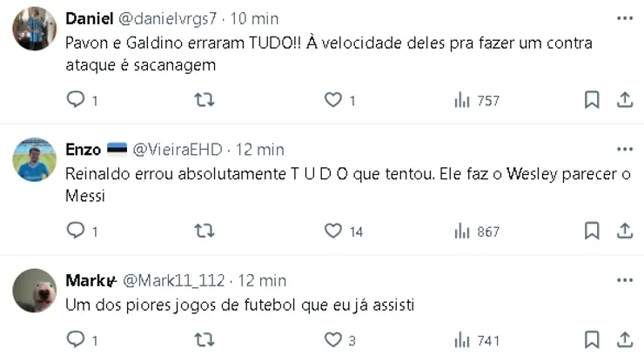Share Enzo's tweet about Reinaldo

point(624,231)
